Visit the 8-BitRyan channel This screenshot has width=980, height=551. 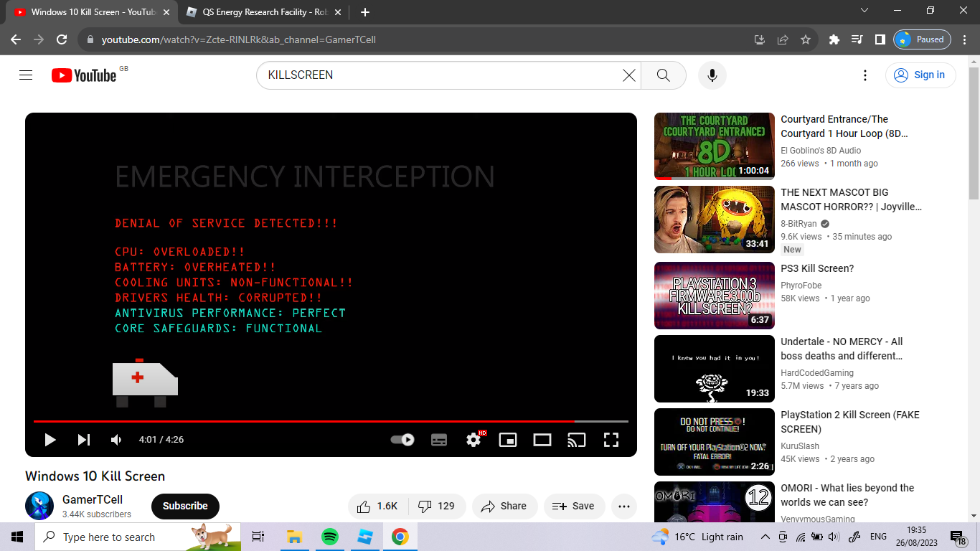(x=798, y=224)
